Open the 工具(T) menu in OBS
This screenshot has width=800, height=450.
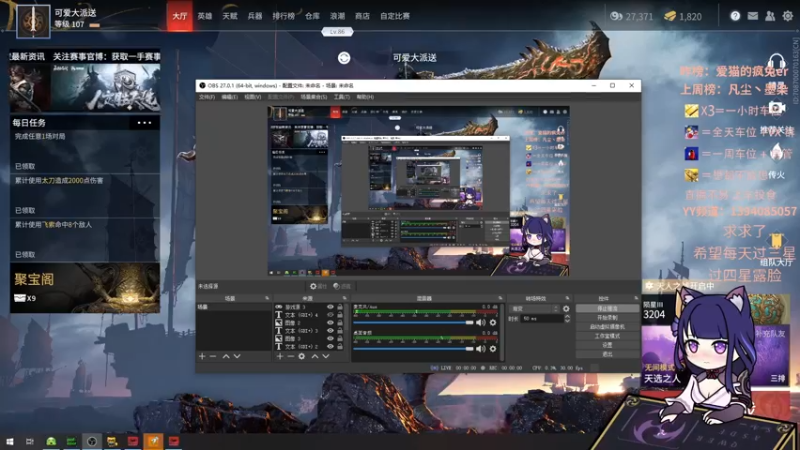(342, 97)
